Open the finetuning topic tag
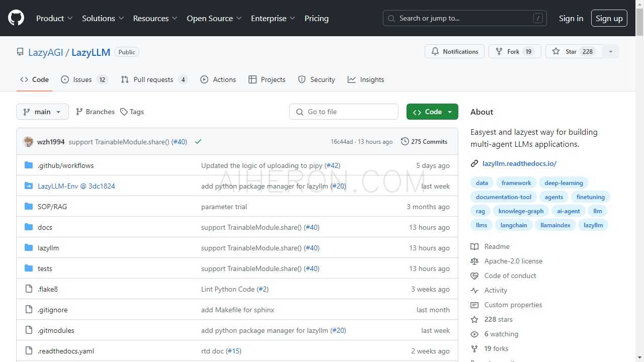This screenshot has width=644, height=362. tap(591, 197)
